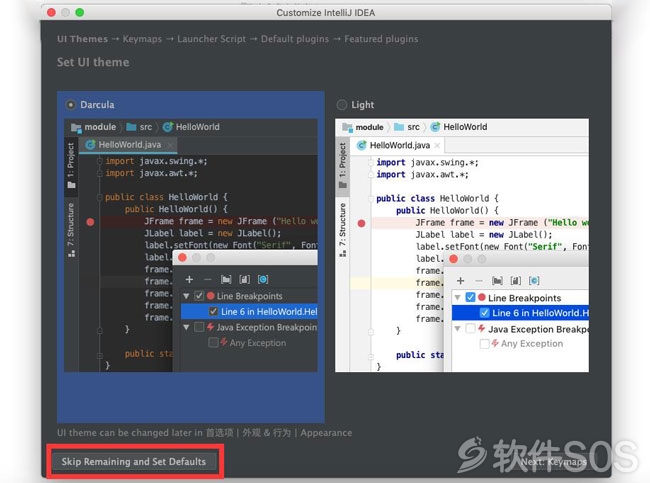Collapse Java Exception Breakpoints tree in Darcula
This screenshot has height=483, width=650.
point(186,328)
